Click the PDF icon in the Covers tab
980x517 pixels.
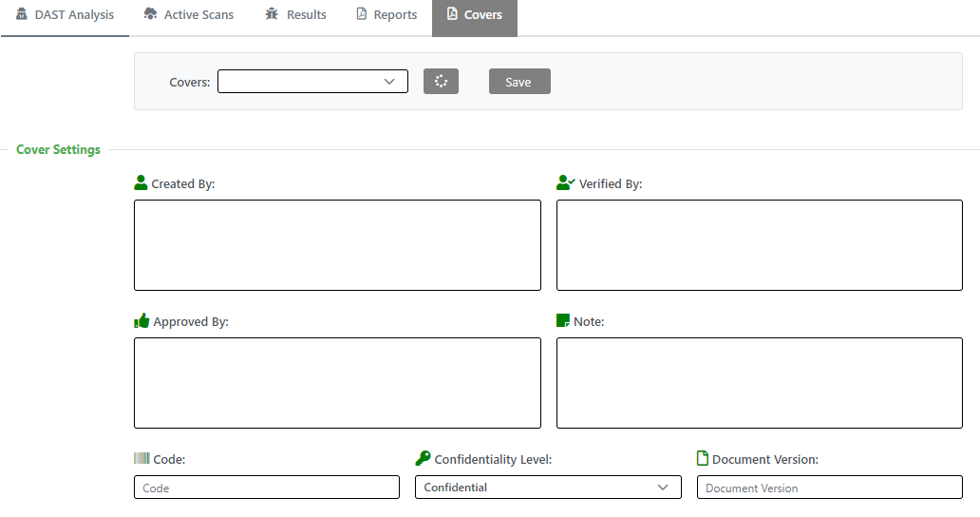(452, 13)
